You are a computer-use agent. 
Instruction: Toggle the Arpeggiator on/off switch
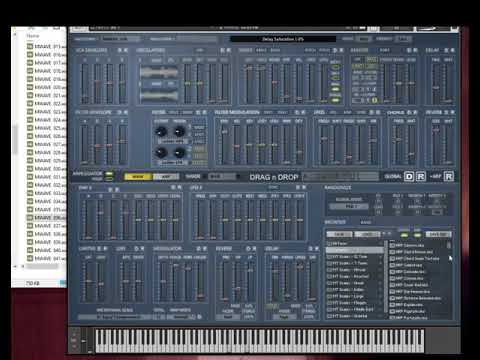109,174
